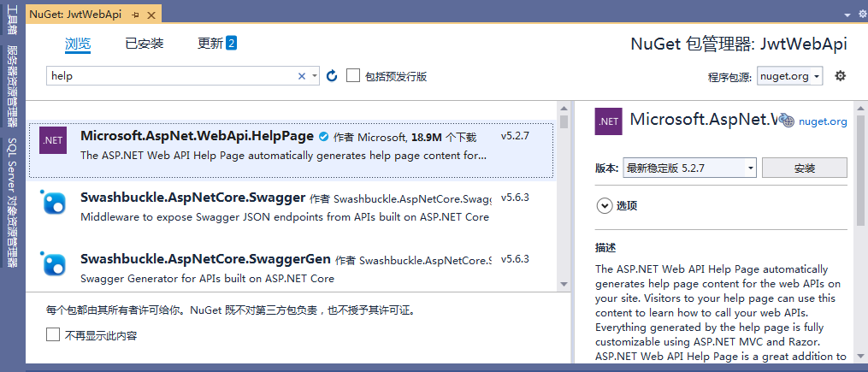Click the HelpPage description line under title
Screen dimensions: 868x372
point(284,156)
